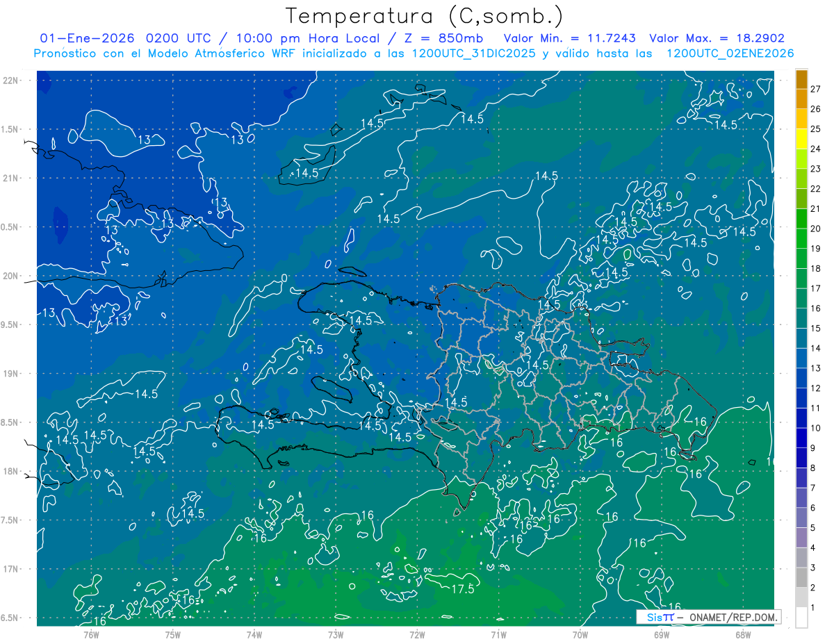Click the legend value "24" on the color scale
Screen dimensions: 834x644
coord(816,149)
